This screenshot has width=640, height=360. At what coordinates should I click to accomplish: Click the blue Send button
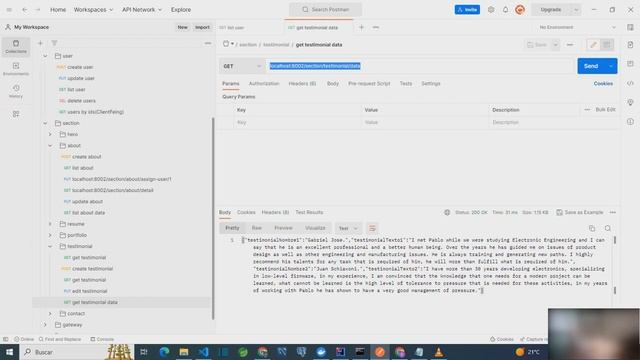pyautogui.click(x=591, y=66)
